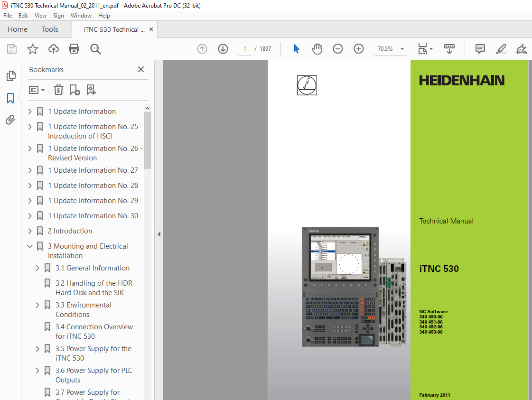Open '3.4 Connection Overview for iTNC 530' bookmark
Image resolution: width=532 pixels, height=400 pixels.
tap(94, 332)
